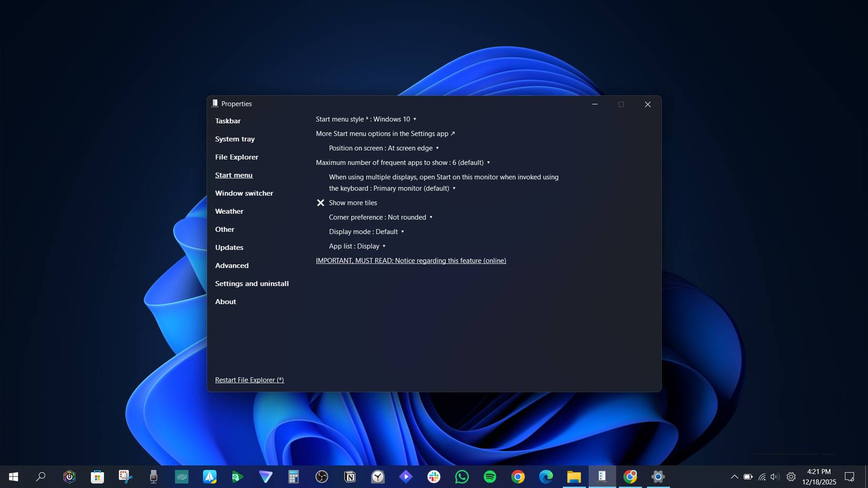868x488 pixels.
Task: Click the volume icon in the system tray
Action: point(774,477)
